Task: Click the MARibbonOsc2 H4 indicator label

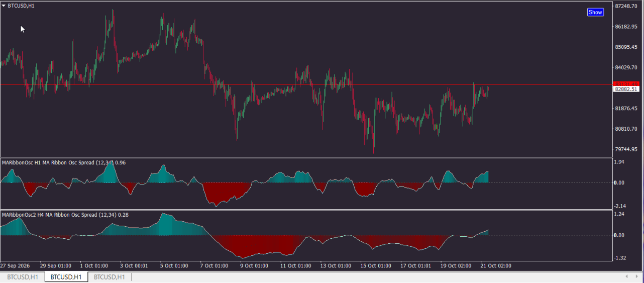Action: pos(65,215)
